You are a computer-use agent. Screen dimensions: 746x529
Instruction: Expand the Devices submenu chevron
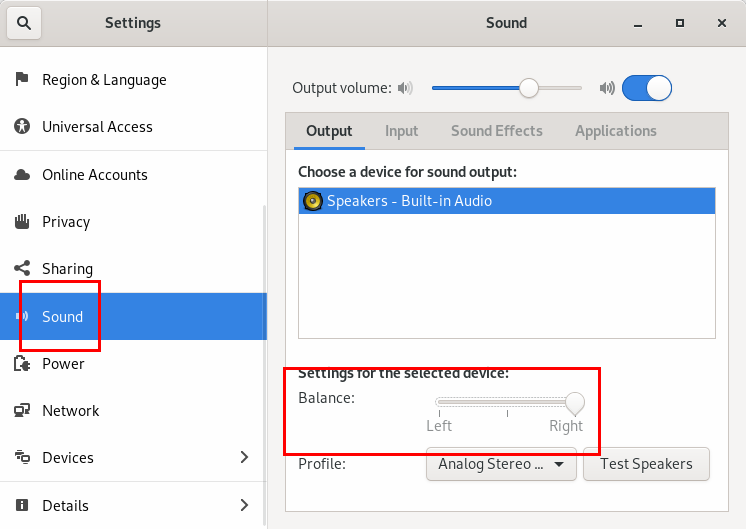(244, 458)
